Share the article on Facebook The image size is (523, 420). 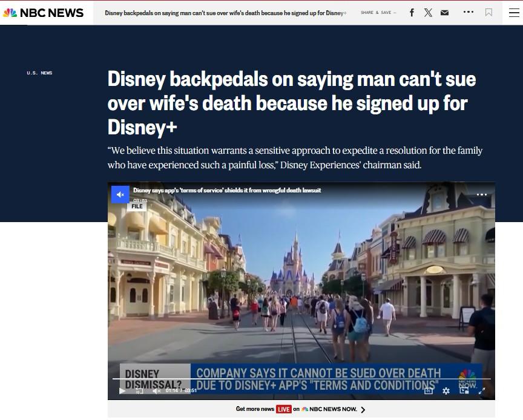point(412,13)
